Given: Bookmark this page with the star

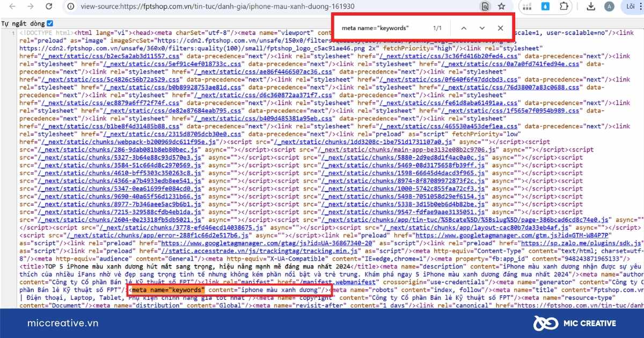Looking at the screenshot, I should pos(501,6).
